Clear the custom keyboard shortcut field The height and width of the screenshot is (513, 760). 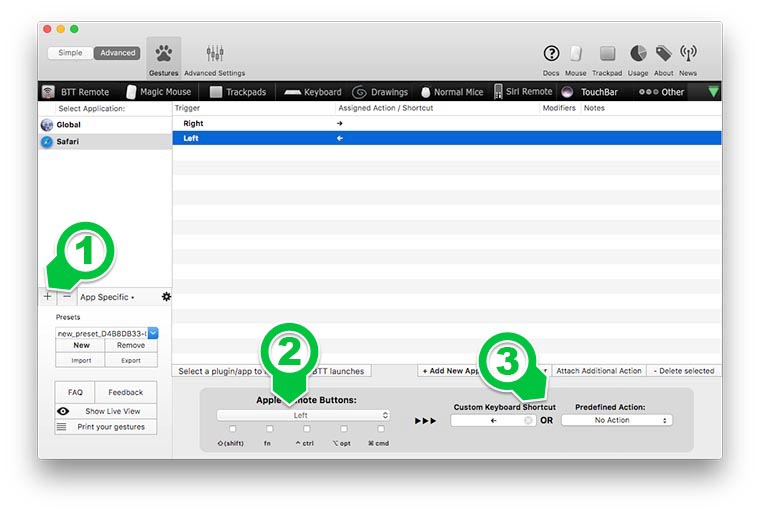528,420
